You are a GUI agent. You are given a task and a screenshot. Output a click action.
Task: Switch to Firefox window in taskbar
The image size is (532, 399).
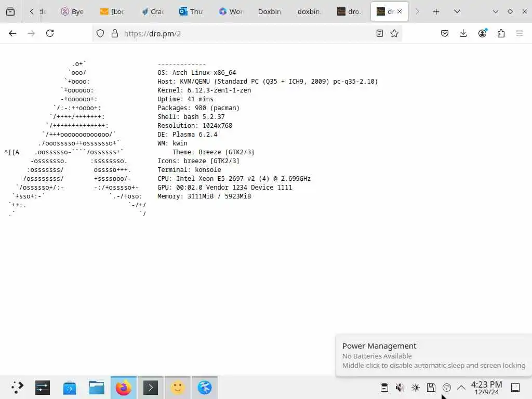(x=124, y=388)
